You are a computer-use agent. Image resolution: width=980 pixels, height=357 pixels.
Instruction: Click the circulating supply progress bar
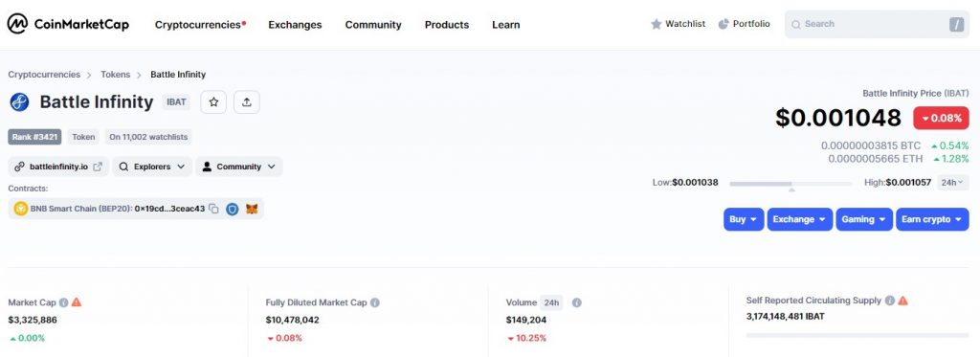click(857, 335)
